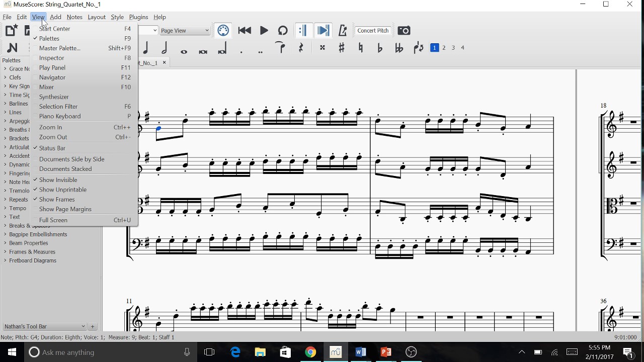The image size is (644, 362).
Task: Click the flip direction icon
Action: coord(419,48)
